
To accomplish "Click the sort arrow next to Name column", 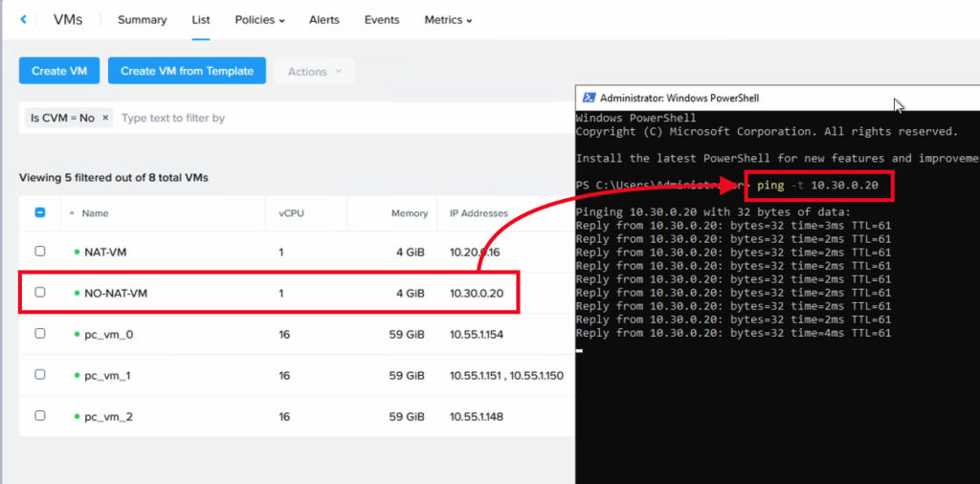I will click(72, 213).
